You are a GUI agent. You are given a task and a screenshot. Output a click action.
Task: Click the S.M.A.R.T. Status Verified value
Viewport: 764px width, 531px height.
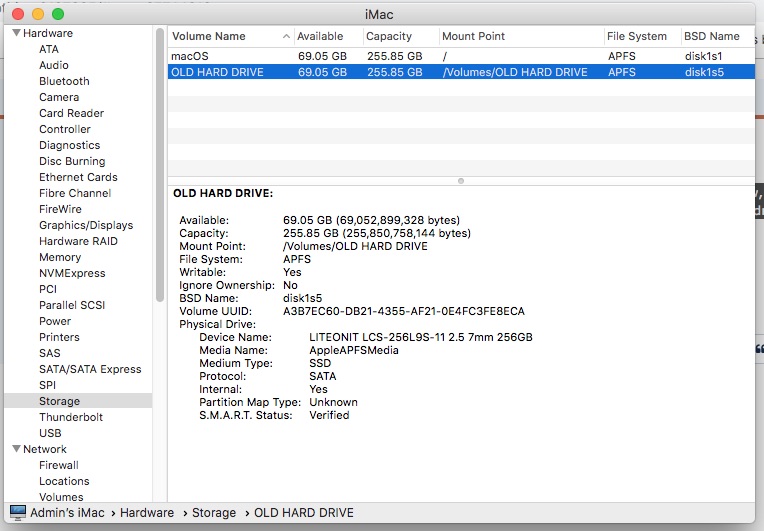[329, 415]
